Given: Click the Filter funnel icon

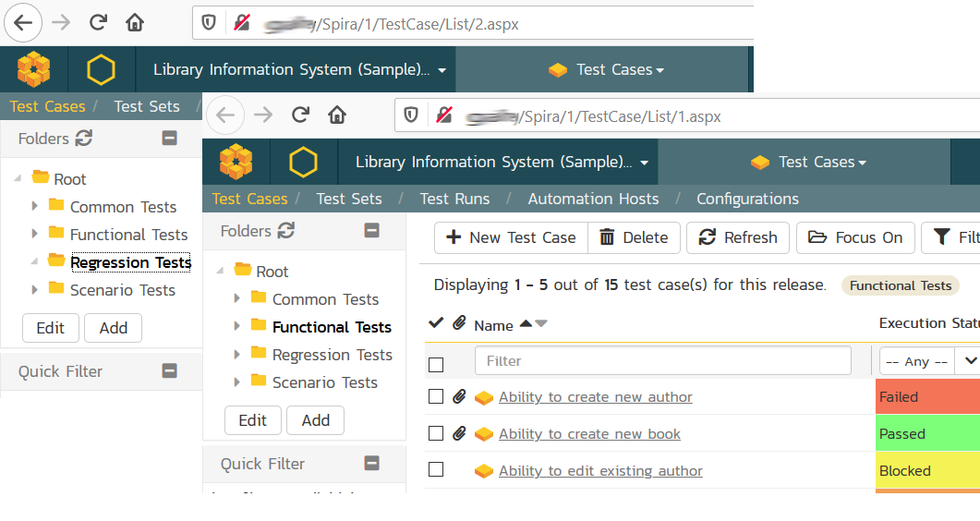Looking at the screenshot, I should tap(941, 237).
